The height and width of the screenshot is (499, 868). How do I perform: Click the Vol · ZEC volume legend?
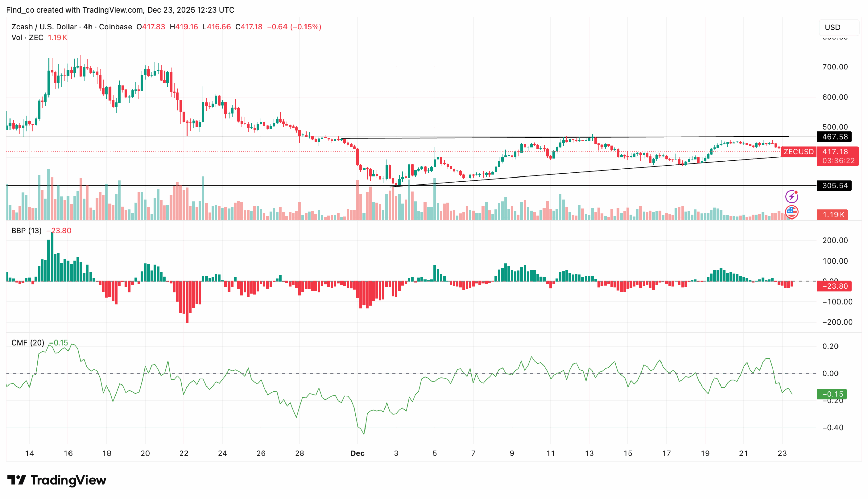27,37
